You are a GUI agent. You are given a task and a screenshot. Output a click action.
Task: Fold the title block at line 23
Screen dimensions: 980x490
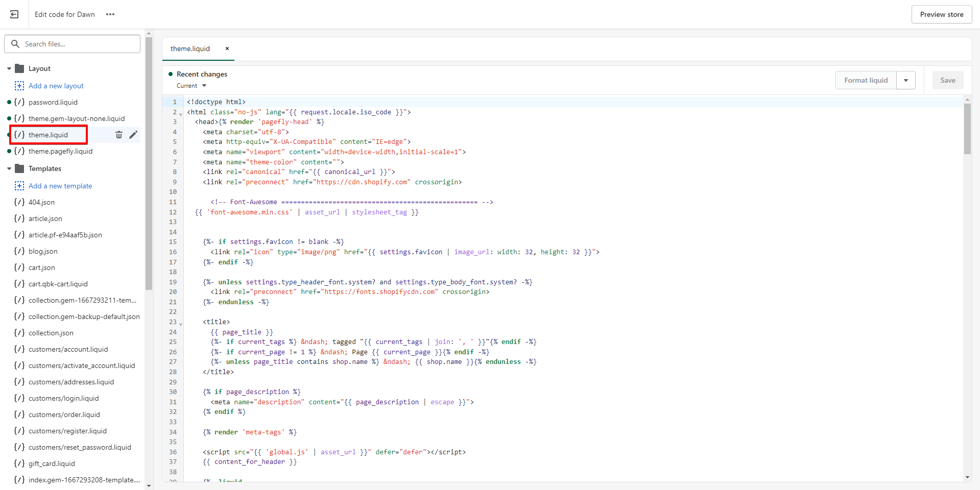(x=181, y=323)
